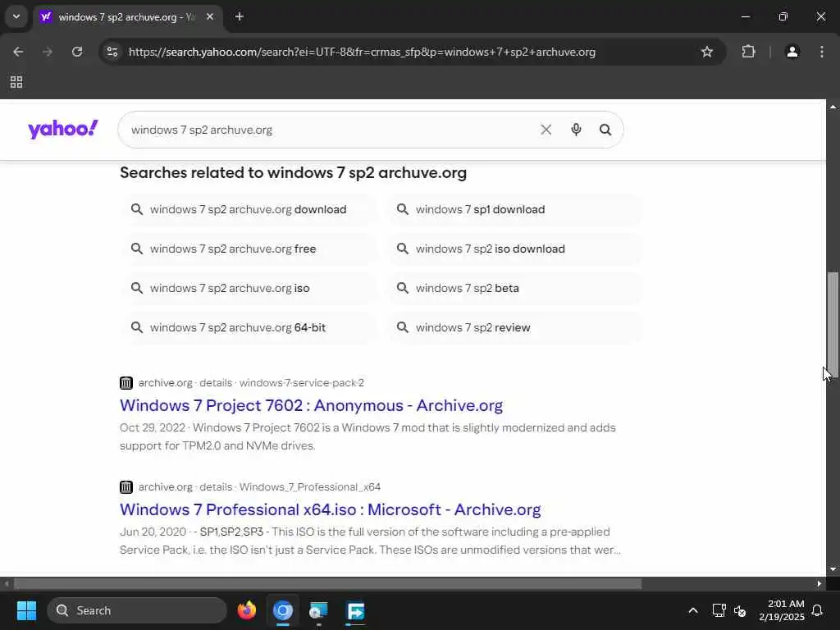Click magnifier icon beside 'windows 7 sp2 beta'
Image resolution: width=840 pixels, height=630 pixels.
402,288
